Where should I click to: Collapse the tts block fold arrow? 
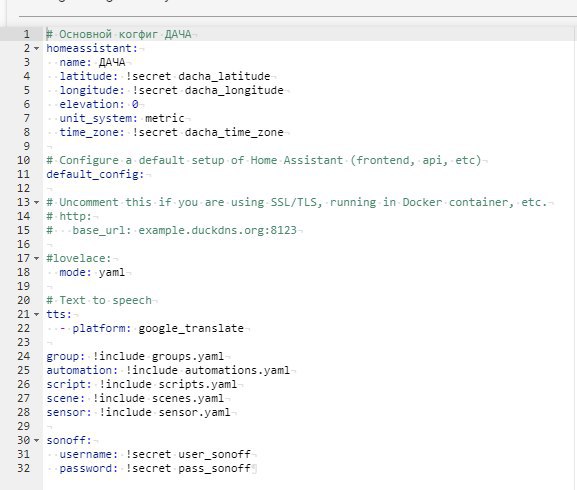[x=36, y=315]
